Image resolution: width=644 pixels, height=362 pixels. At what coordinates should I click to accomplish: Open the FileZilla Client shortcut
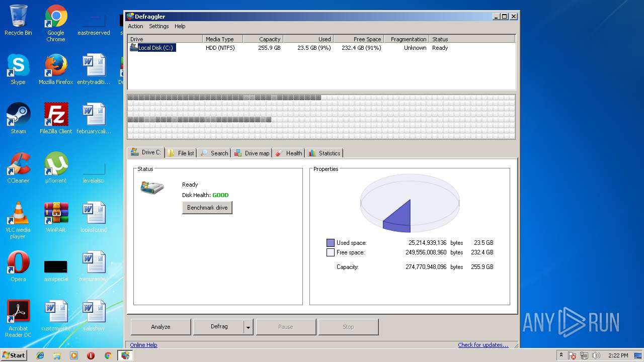(x=56, y=119)
